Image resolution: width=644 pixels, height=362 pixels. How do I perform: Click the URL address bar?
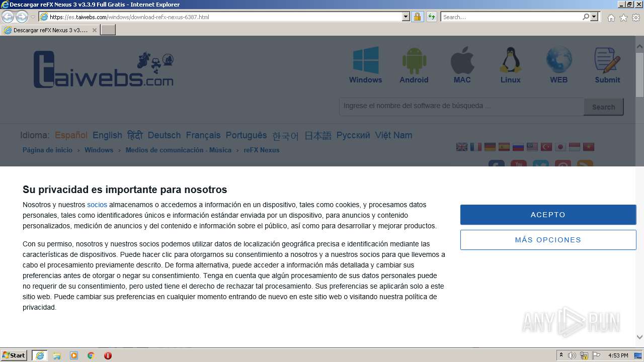(225, 17)
